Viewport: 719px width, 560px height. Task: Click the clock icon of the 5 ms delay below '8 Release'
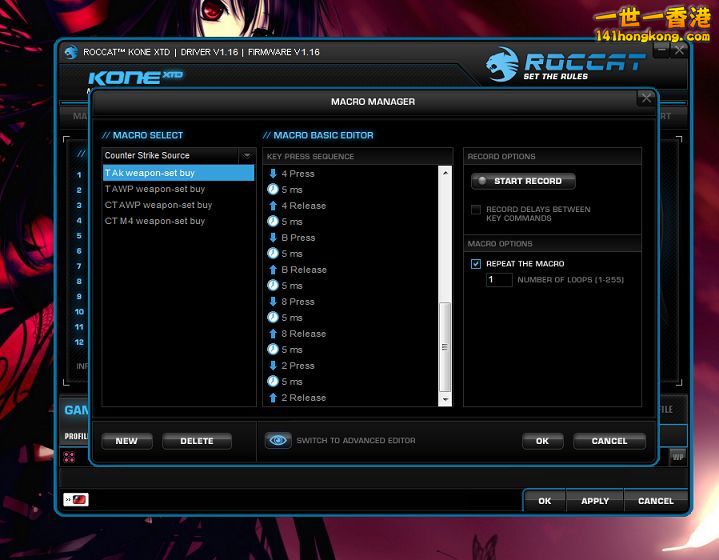273,349
